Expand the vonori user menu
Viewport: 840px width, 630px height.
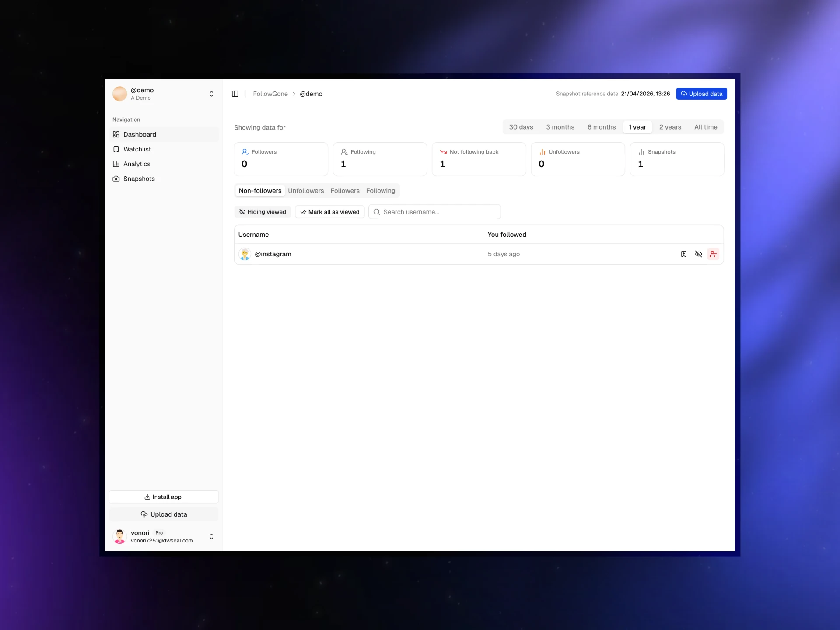[211, 536]
